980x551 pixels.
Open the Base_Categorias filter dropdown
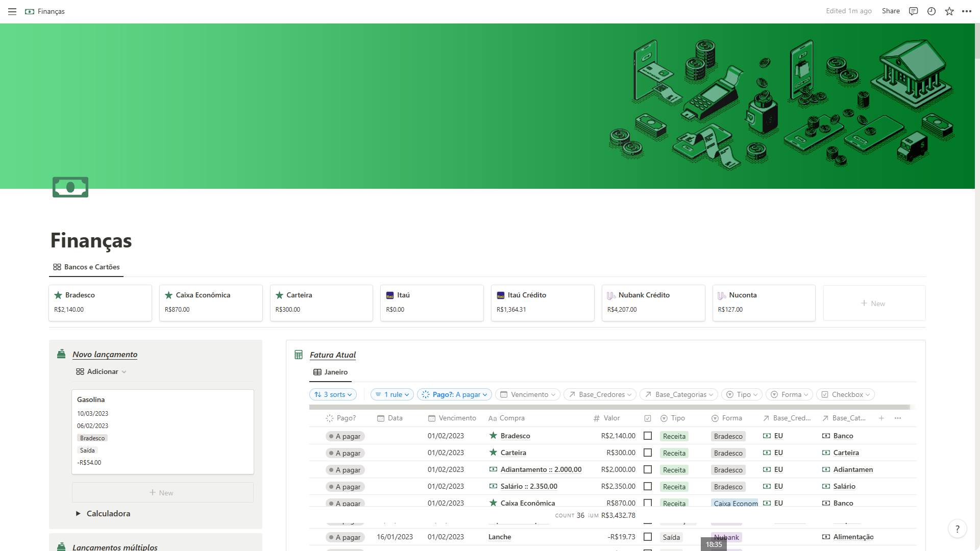coord(678,394)
